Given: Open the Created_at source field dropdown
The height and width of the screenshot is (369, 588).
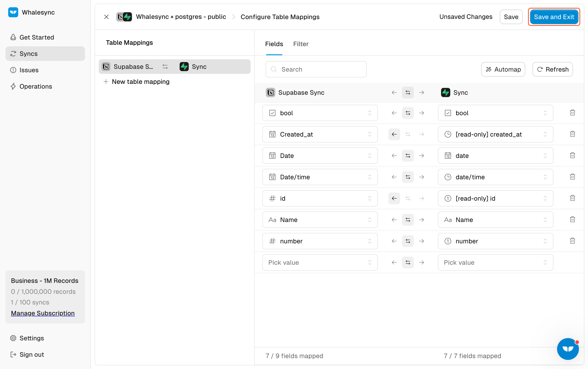Looking at the screenshot, I should pyautogui.click(x=320, y=134).
